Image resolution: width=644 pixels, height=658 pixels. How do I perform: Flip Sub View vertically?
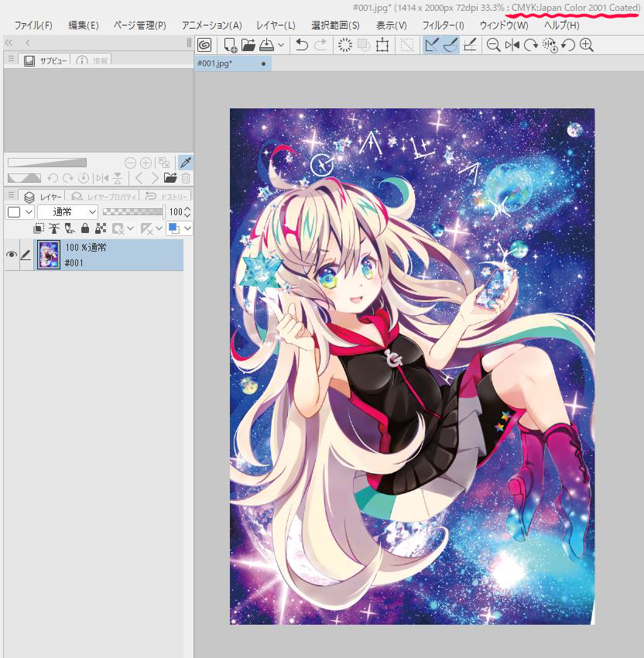point(118,178)
